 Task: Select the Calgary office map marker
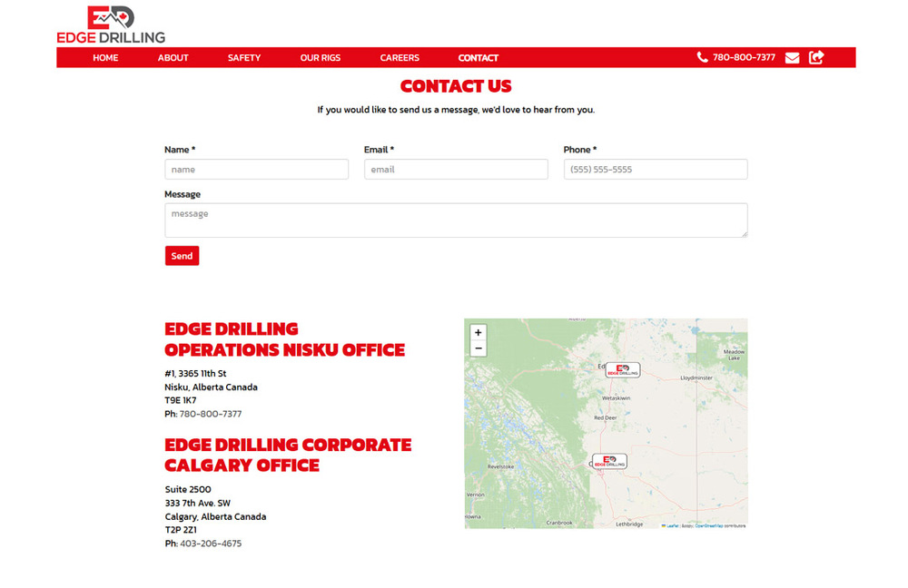click(x=609, y=461)
